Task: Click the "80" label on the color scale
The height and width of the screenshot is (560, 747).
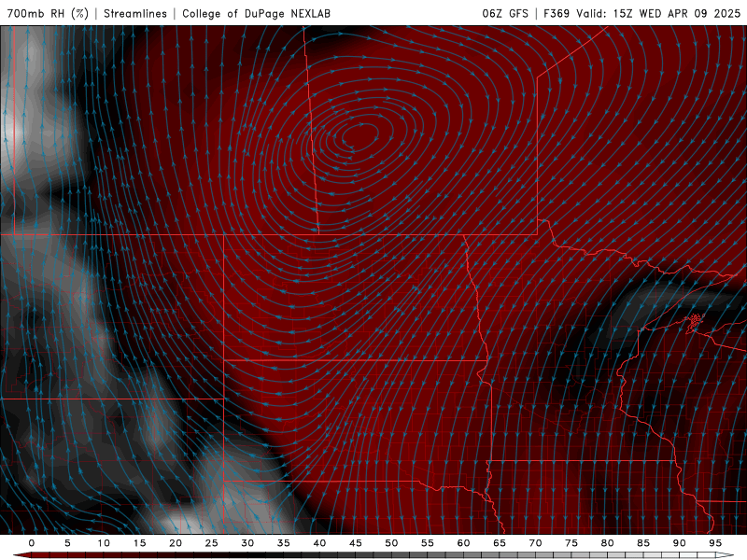Action: click(x=608, y=543)
